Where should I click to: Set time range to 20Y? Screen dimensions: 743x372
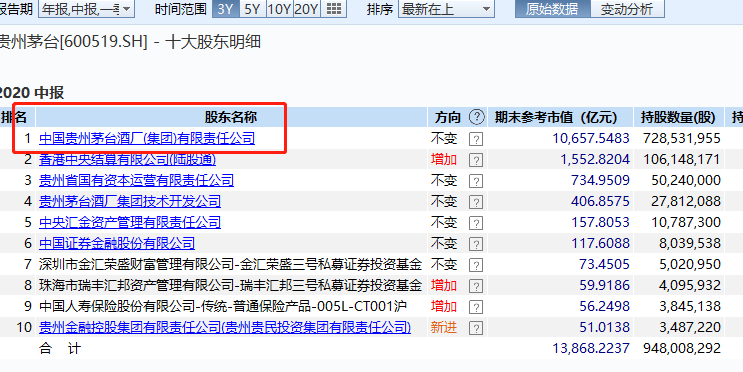pyautogui.click(x=306, y=9)
